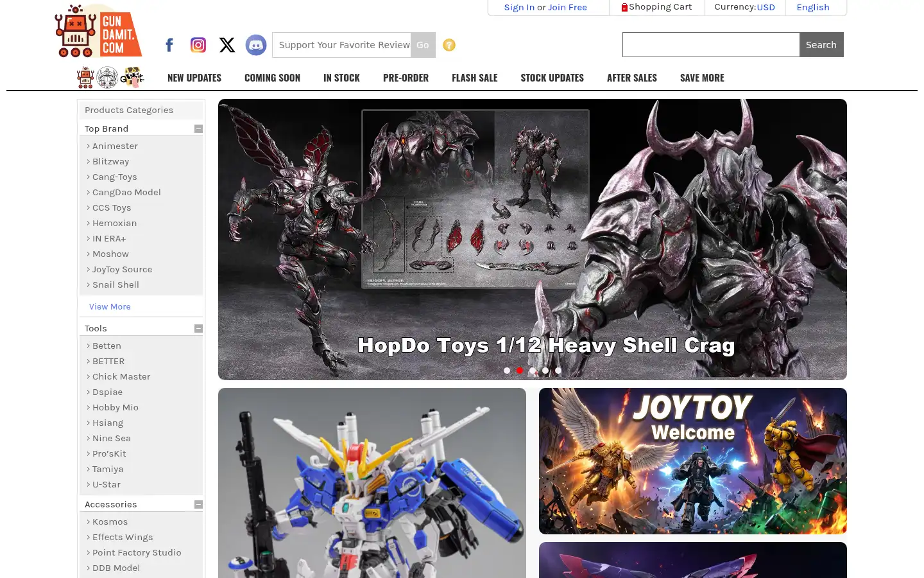Open the IN ERA+ brand category
924x578 pixels.
(109, 239)
